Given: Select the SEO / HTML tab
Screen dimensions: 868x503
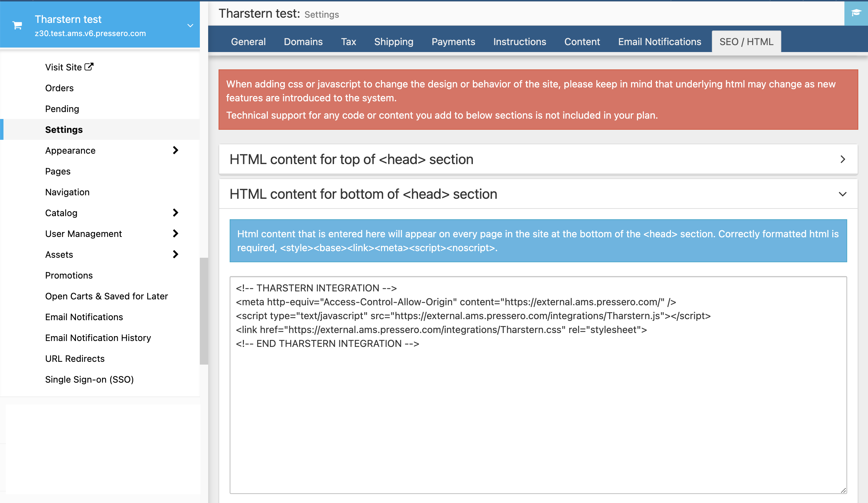Looking at the screenshot, I should pyautogui.click(x=747, y=42).
